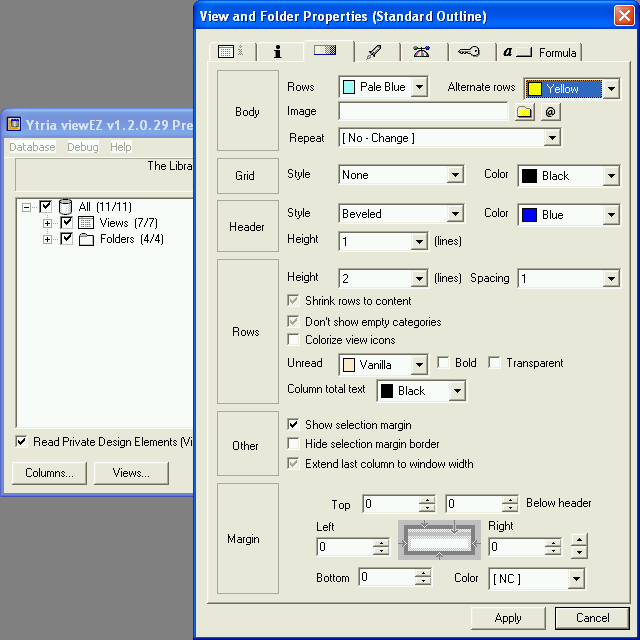This screenshot has width=640, height=640.
Task: Enable Hide selection margin border
Action: tap(293, 443)
